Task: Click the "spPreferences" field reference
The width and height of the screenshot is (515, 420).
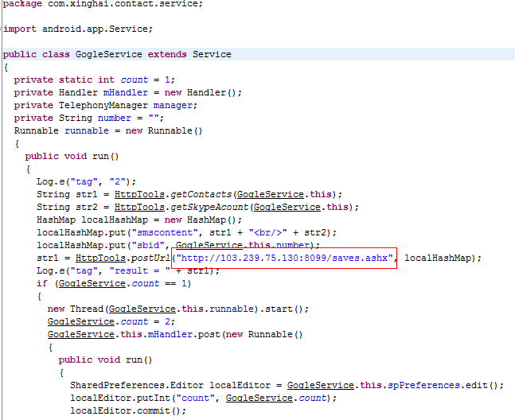Action: click(423, 385)
